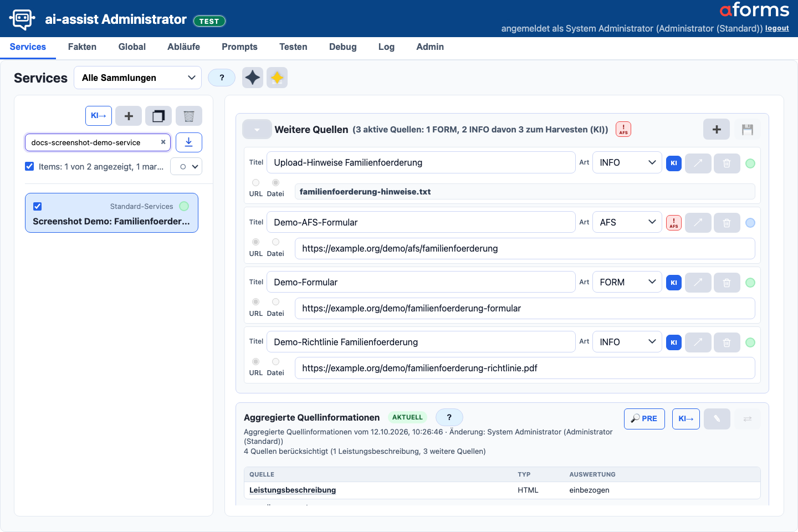
Task: Add a new service with plus icon
Action: point(129,116)
